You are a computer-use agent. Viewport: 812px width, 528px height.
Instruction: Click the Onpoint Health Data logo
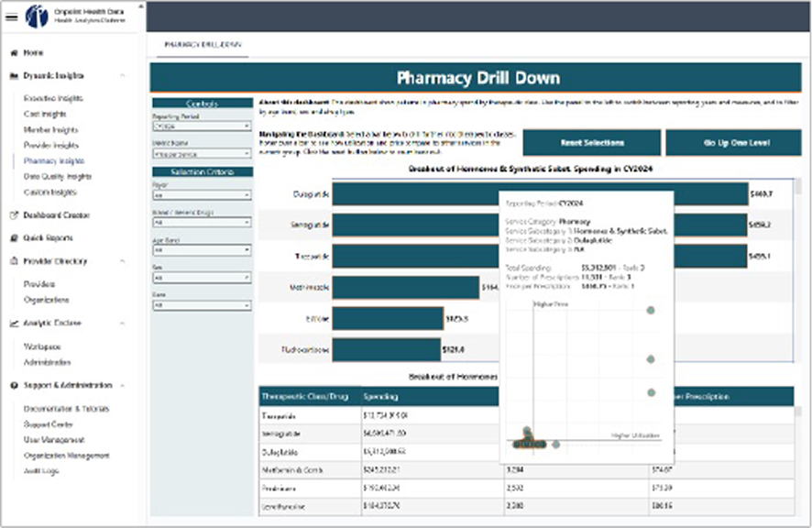coord(37,16)
